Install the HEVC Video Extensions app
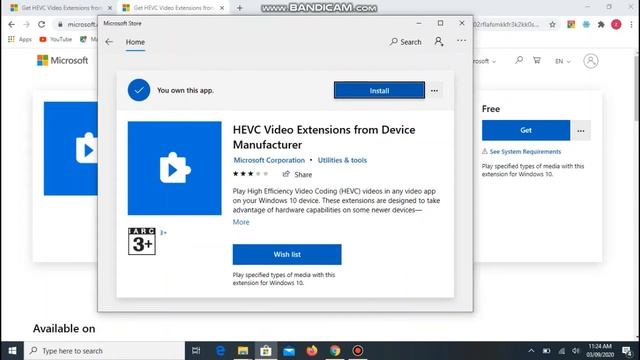Image resolution: width=640 pixels, height=360 pixels. click(x=379, y=91)
